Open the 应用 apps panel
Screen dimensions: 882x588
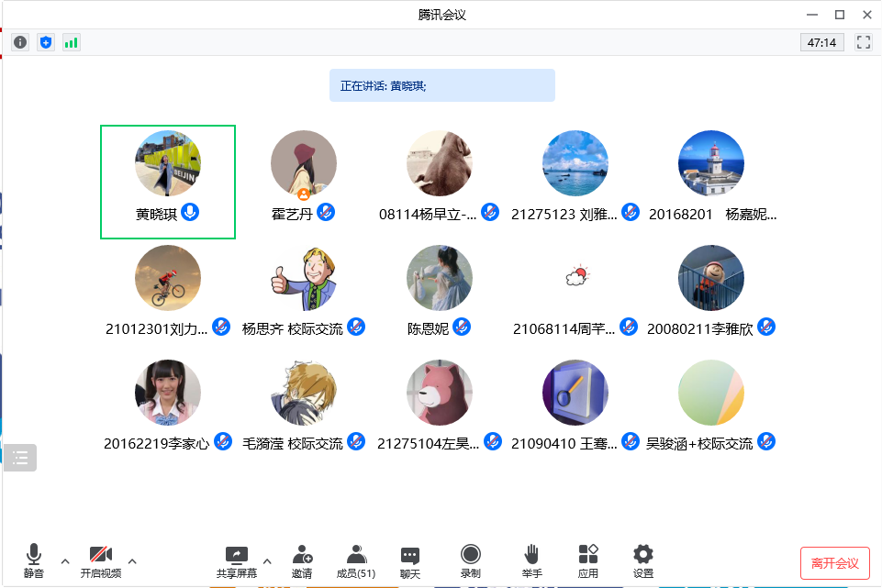pos(588,560)
